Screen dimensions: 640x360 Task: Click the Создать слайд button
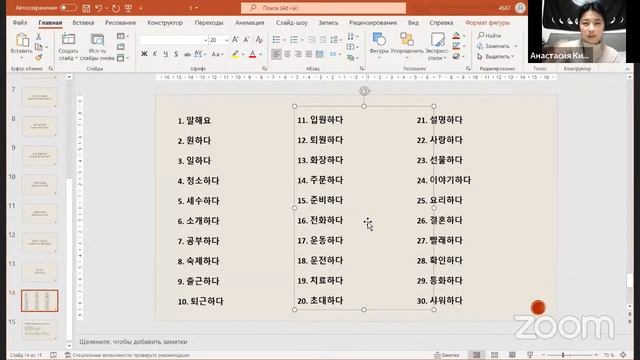click(68, 47)
